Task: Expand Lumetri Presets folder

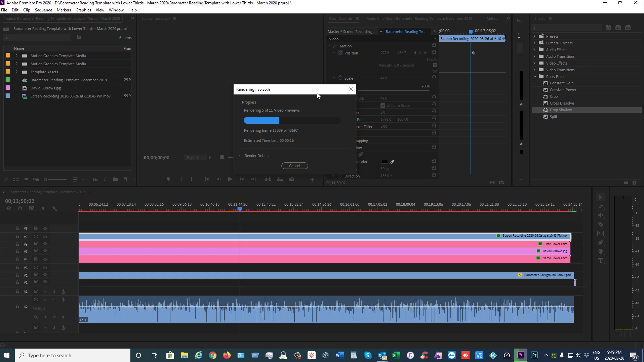Action: coord(534,43)
